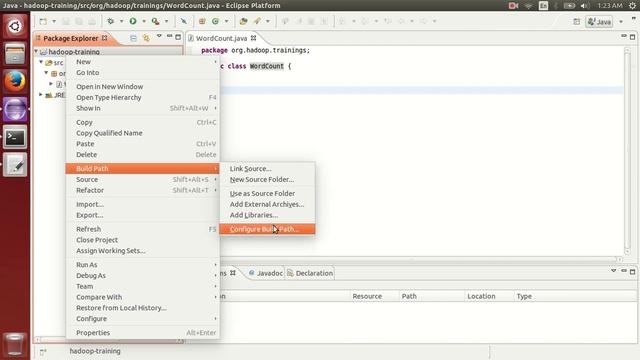Viewport: 640px width, 360px height.
Task: Choose Refresh from context menu
Action: pos(142,229)
